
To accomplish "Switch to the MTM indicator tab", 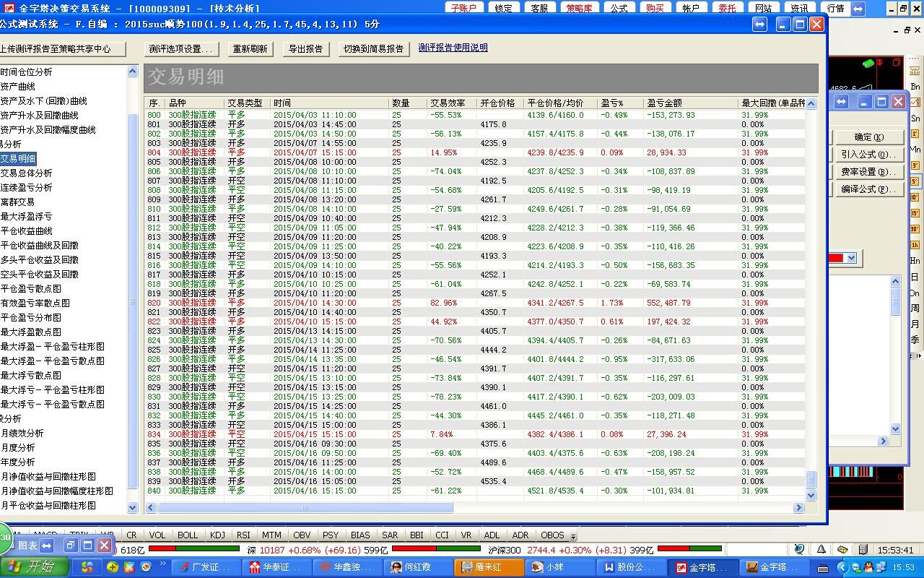I will (x=271, y=535).
